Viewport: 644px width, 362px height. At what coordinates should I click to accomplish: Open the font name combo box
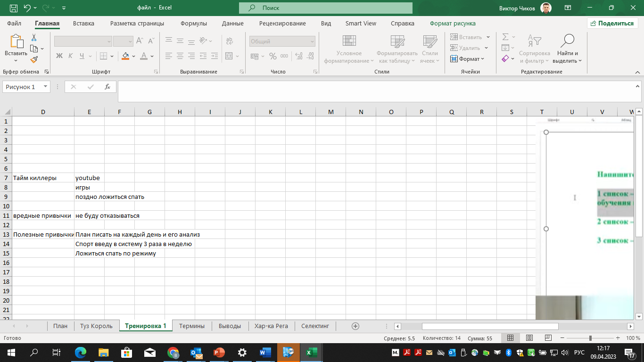coord(83,41)
